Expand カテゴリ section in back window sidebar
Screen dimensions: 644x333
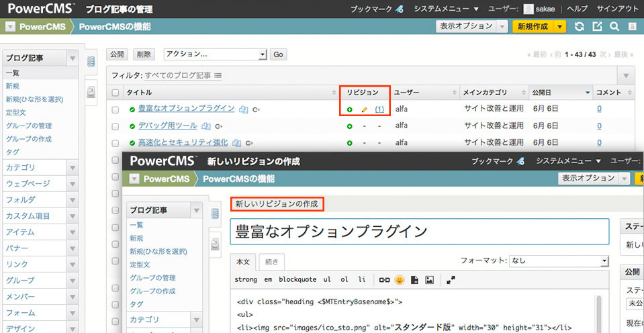tap(73, 168)
